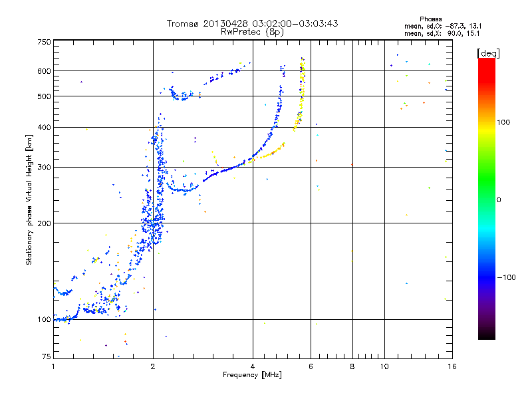Click the y-axis tick label '750'
This screenshot has height=399, width=532.
click(x=44, y=42)
